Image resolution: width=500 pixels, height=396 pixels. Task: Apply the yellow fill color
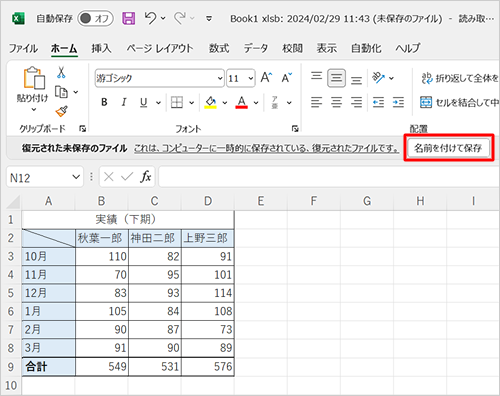(210, 102)
